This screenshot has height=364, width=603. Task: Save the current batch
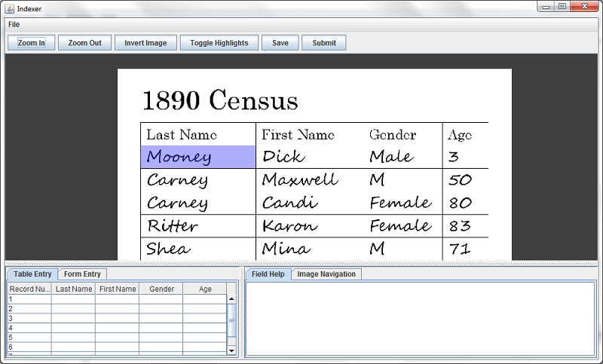click(x=280, y=43)
